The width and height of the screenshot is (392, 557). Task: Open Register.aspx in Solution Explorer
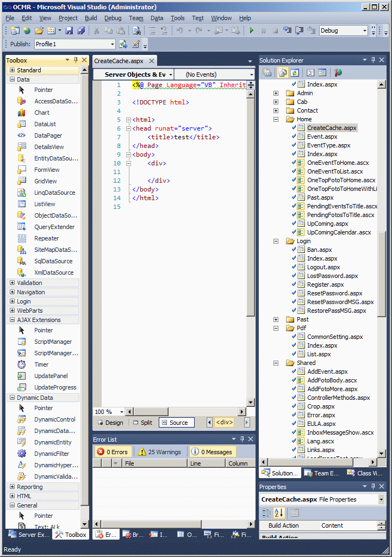click(x=325, y=284)
